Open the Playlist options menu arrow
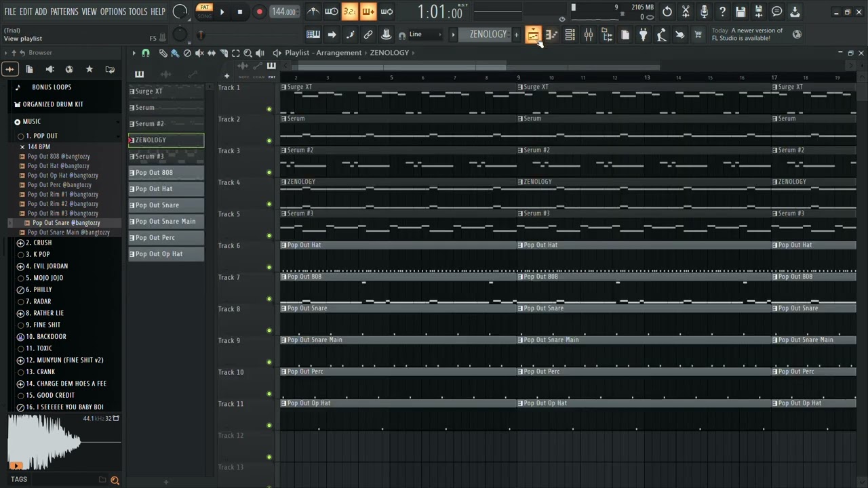 (x=134, y=53)
